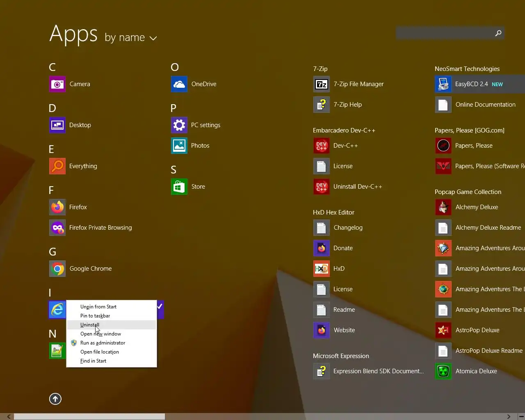Screen dimensions: 525x420
Task: Click the Papers, Please [GOG.com] header
Action: [x=470, y=130]
